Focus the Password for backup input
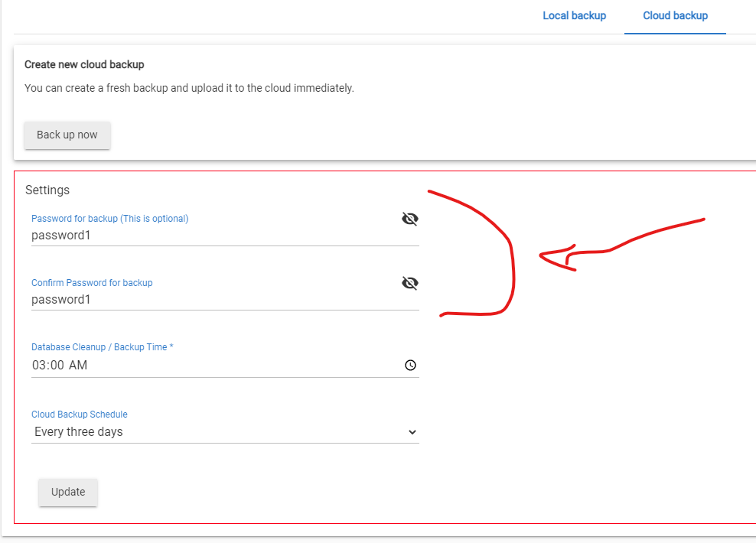This screenshot has height=543, width=756. [214, 235]
